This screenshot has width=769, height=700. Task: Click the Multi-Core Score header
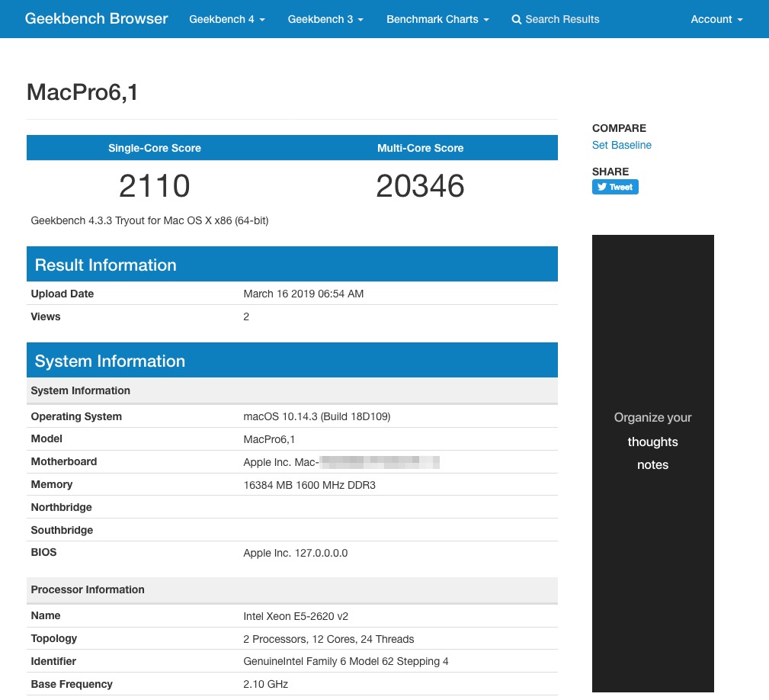420,148
